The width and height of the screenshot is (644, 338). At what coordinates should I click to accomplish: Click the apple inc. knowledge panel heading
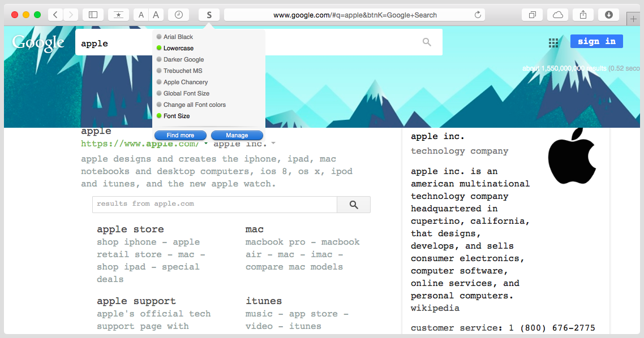(x=437, y=137)
